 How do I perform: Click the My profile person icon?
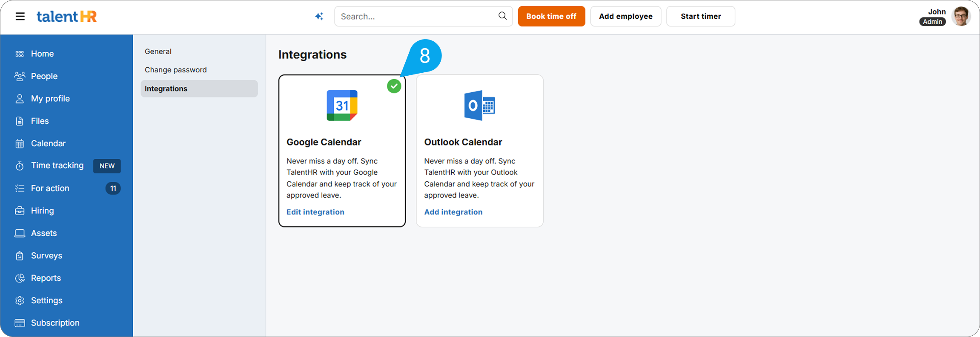pyautogui.click(x=20, y=99)
